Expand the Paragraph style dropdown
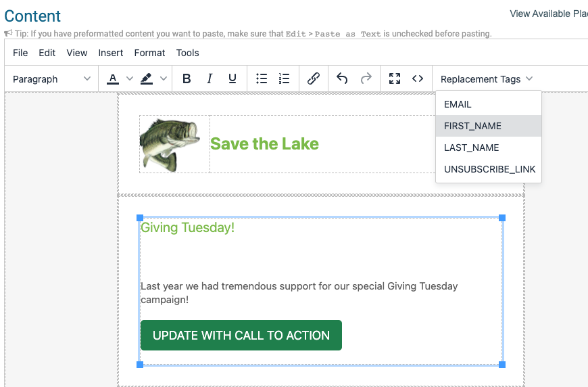 click(51, 79)
